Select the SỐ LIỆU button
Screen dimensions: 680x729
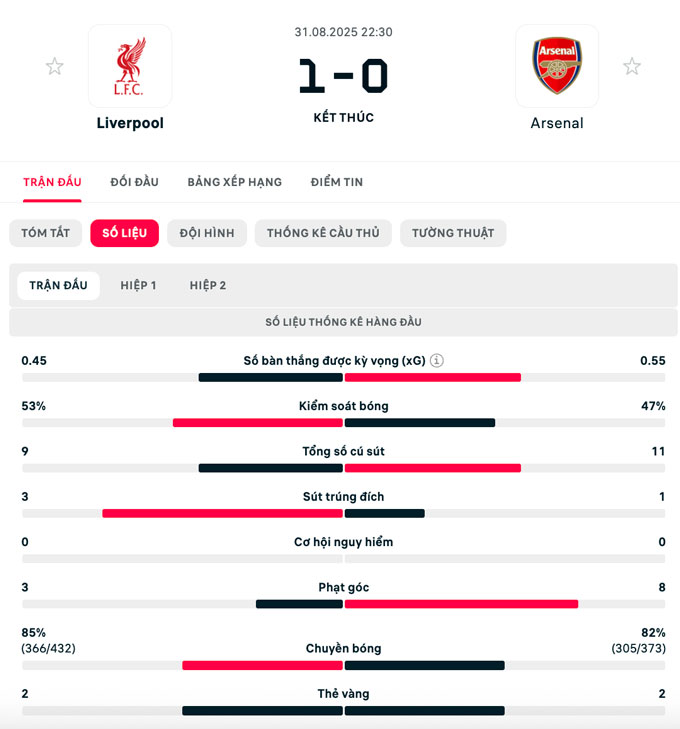(x=125, y=233)
